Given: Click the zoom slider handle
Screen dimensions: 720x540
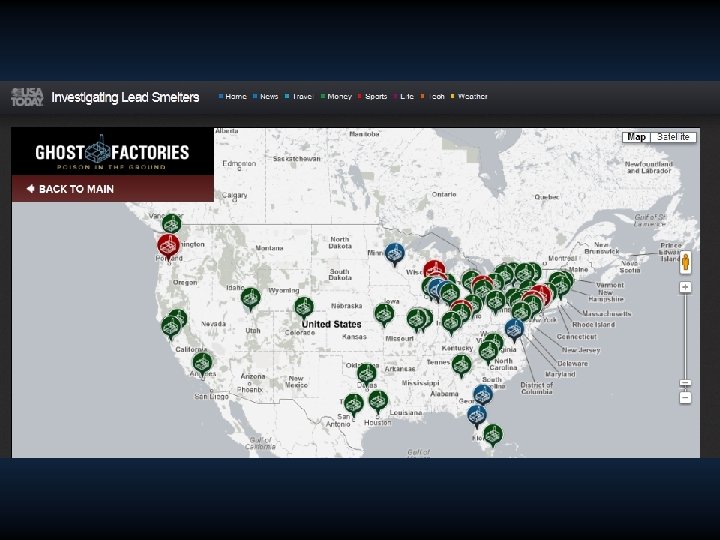Looking at the screenshot, I should (685, 382).
